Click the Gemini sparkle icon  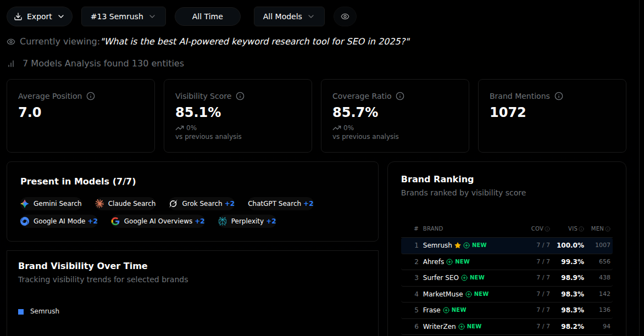pos(25,204)
